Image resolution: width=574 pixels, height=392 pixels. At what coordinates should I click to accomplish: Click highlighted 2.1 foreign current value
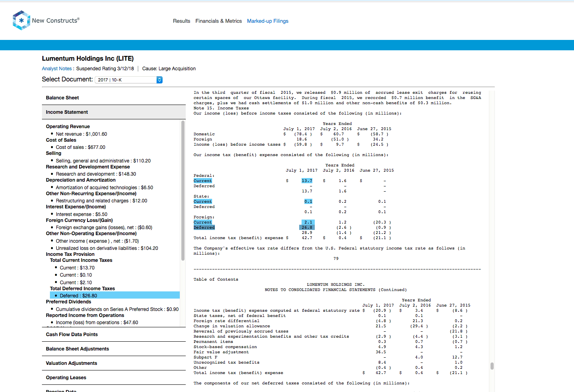pyautogui.click(x=308, y=222)
